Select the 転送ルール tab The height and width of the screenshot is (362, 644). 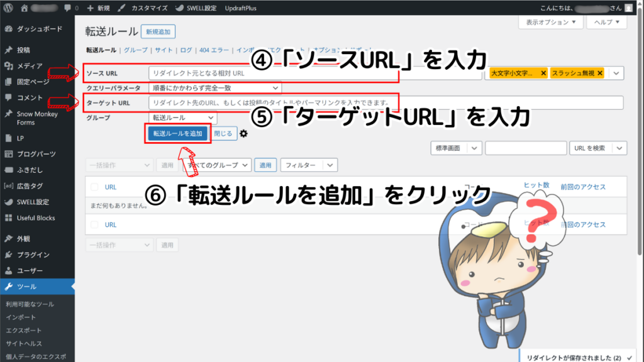(x=101, y=50)
